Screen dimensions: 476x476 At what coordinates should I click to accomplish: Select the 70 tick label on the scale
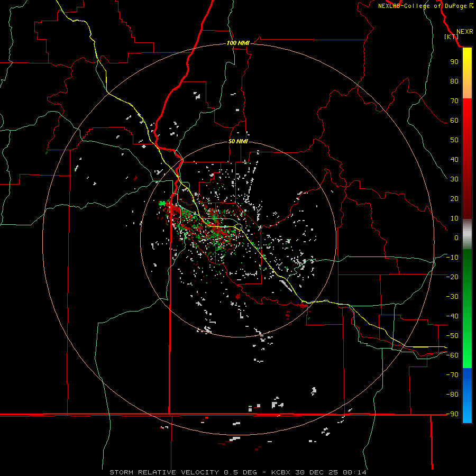[454, 101]
